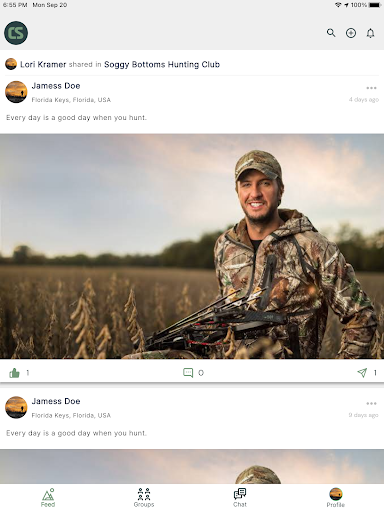Tap Lori Kramer's small avatar
The image size is (384, 512).
(11, 64)
